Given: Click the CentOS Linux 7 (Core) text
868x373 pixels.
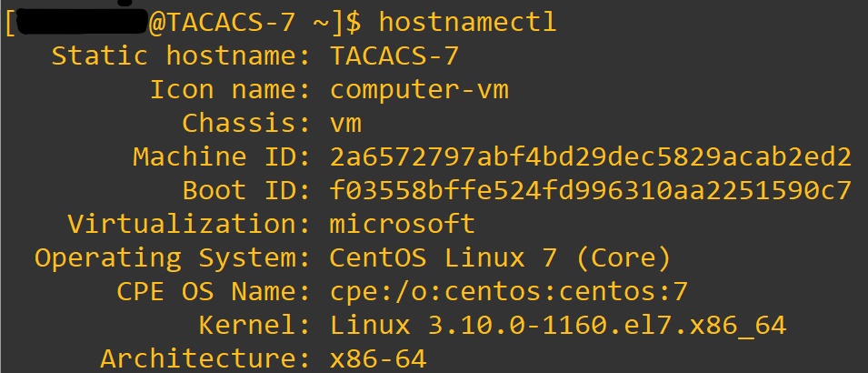Looking at the screenshot, I should point(501,257).
